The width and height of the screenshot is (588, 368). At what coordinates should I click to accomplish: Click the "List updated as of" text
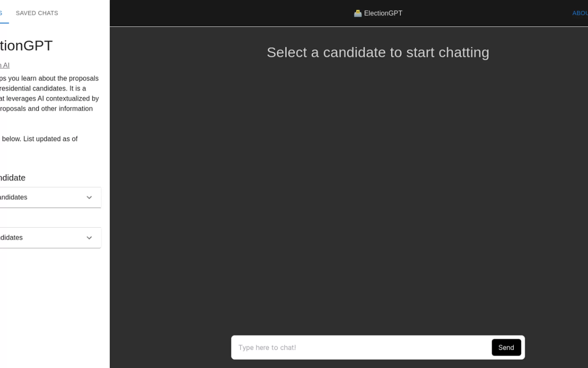pyautogui.click(x=50, y=139)
